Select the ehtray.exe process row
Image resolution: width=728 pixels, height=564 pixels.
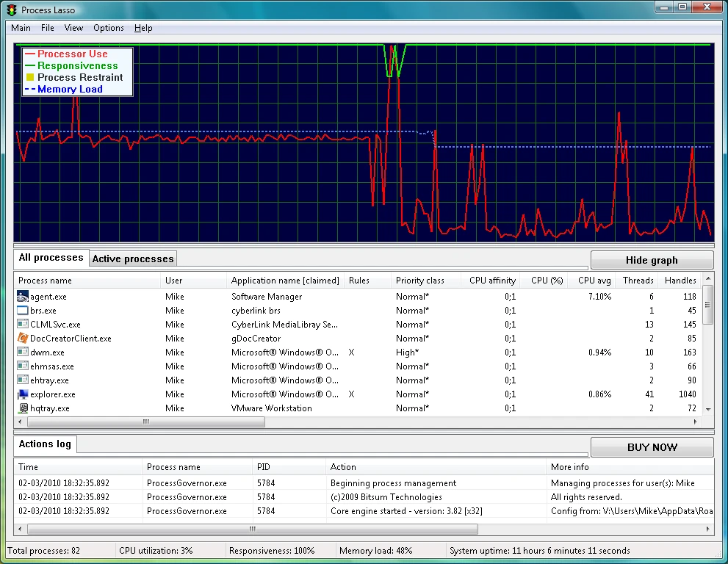point(49,380)
